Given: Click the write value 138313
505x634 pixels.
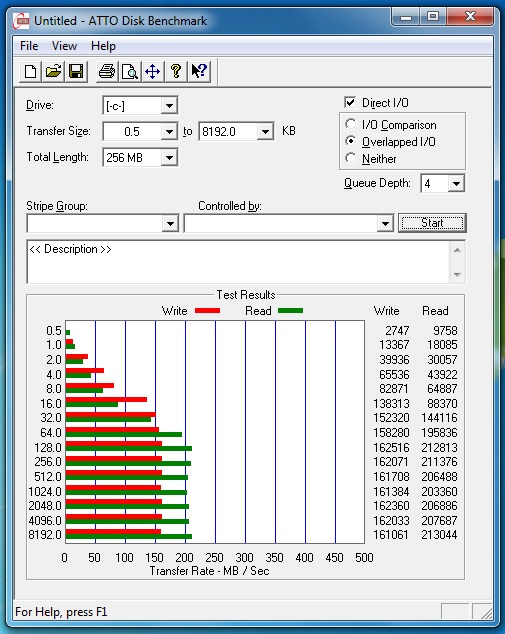Looking at the screenshot, I should (391, 404).
